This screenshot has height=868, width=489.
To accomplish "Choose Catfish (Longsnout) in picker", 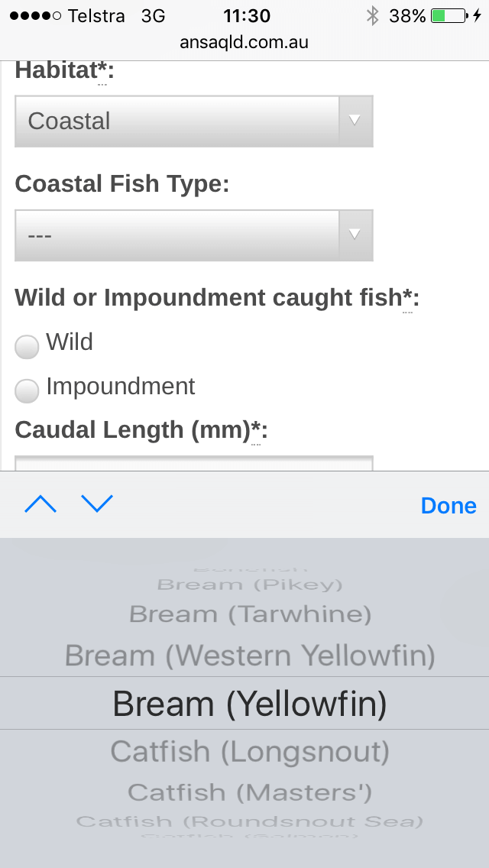I will click(250, 752).
